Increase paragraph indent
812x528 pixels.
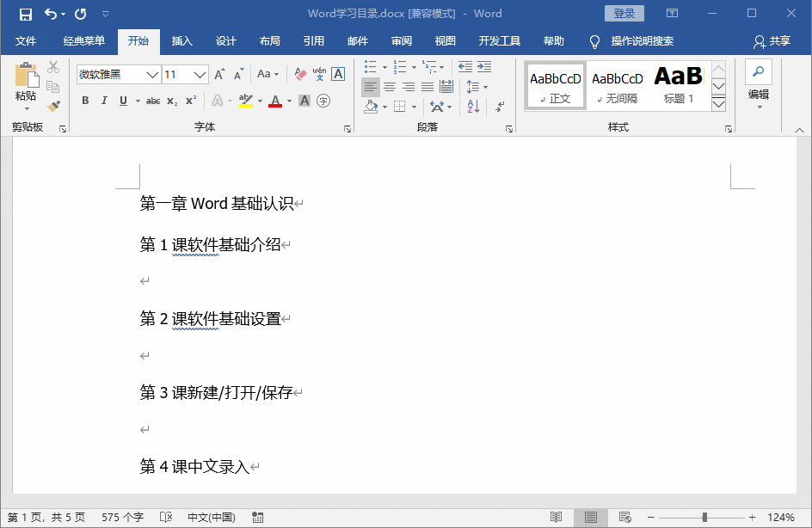click(484, 67)
